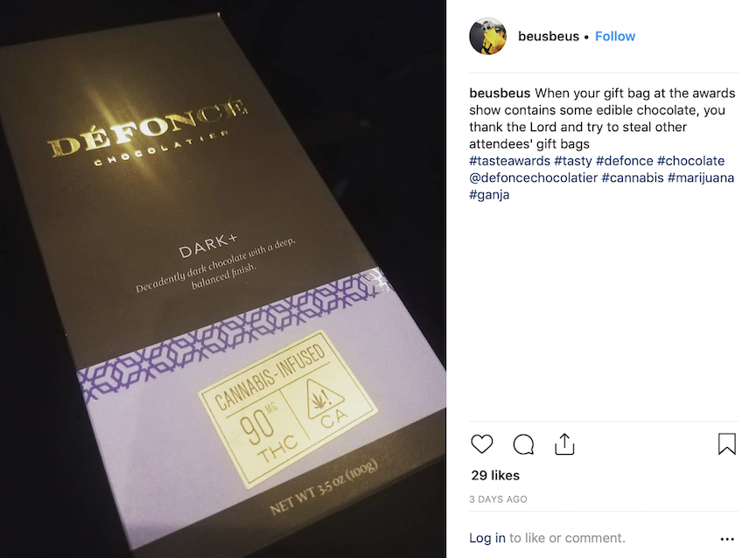Like the post with the heart icon

pyautogui.click(x=481, y=443)
